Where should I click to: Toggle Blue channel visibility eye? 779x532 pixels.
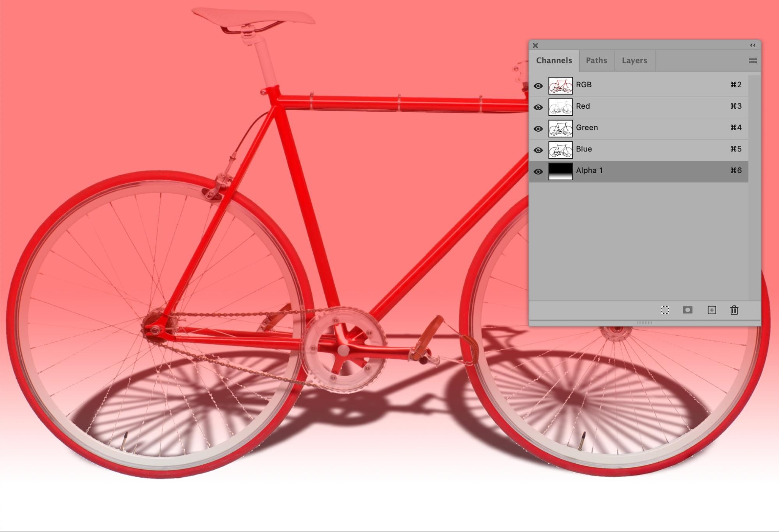pyautogui.click(x=538, y=150)
